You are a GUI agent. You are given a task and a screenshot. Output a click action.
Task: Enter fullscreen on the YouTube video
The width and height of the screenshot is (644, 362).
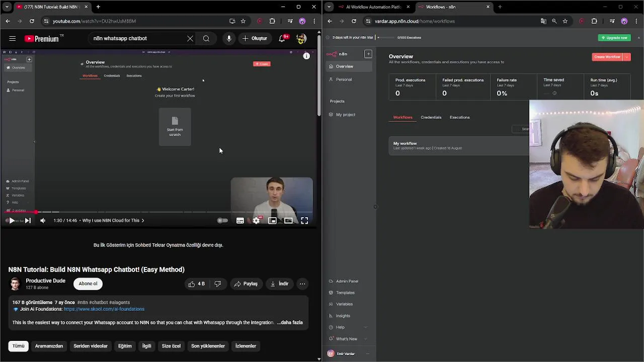point(304,220)
